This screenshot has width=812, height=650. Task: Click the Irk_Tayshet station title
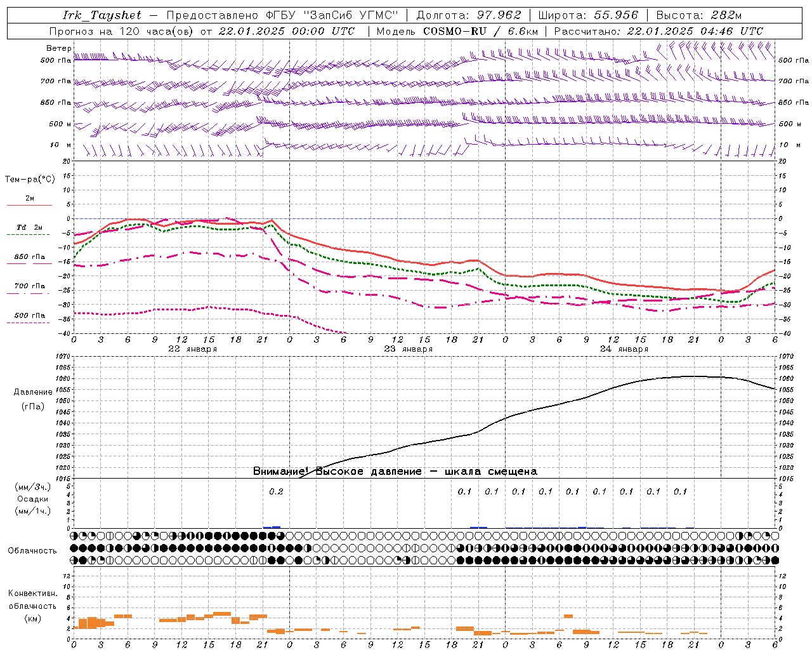(x=102, y=15)
